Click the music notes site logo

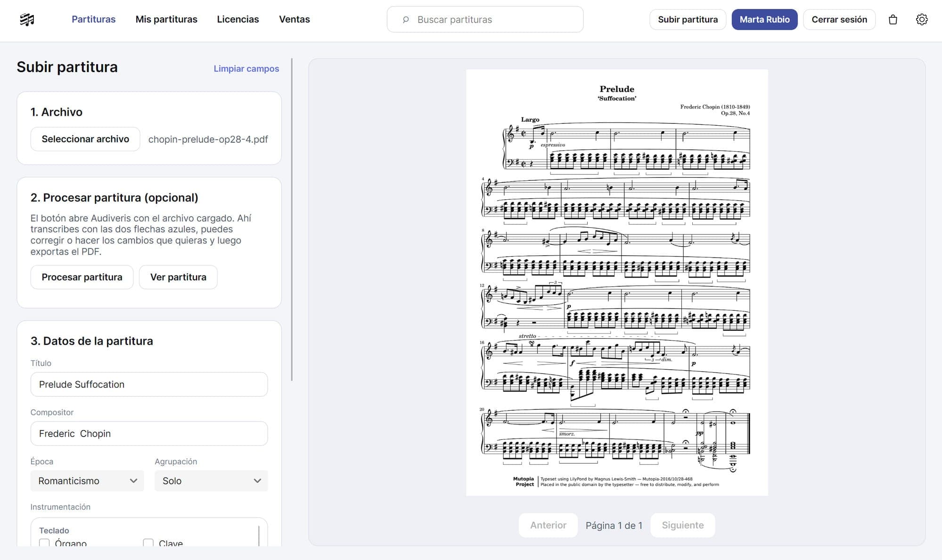[27, 19]
